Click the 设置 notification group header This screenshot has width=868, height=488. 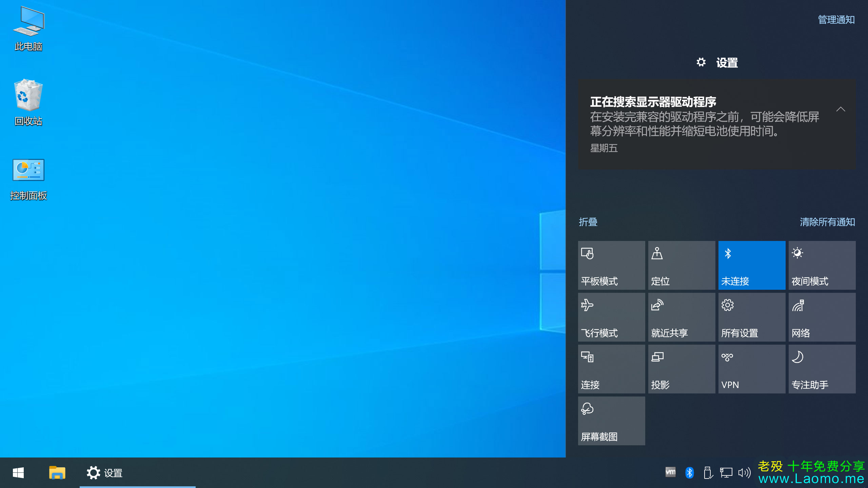[717, 63]
